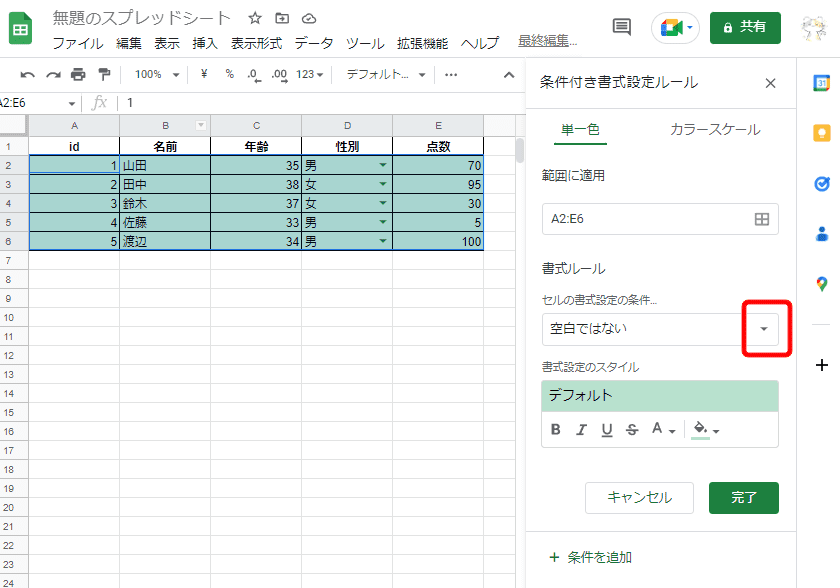The image size is (840, 588).
Task: Open the print dialog
Action: tap(77, 74)
